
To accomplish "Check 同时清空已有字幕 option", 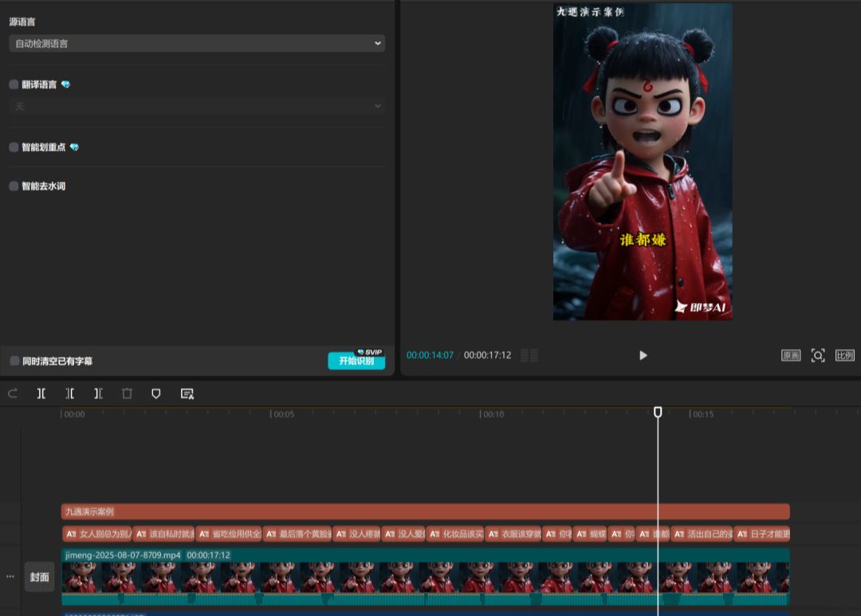I will 14,361.
